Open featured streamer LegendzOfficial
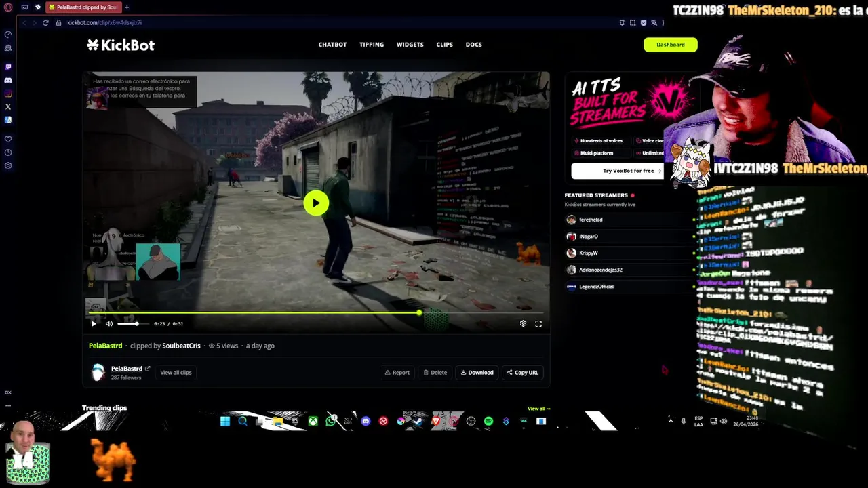 [631, 287]
